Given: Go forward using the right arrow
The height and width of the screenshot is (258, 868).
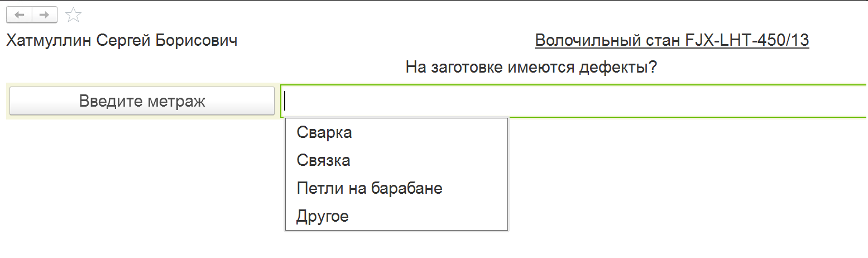Looking at the screenshot, I should [x=45, y=15].
